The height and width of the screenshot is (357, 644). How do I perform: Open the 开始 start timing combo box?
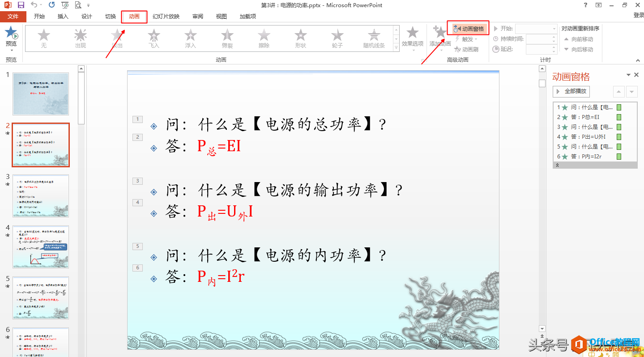click(536, 29)
